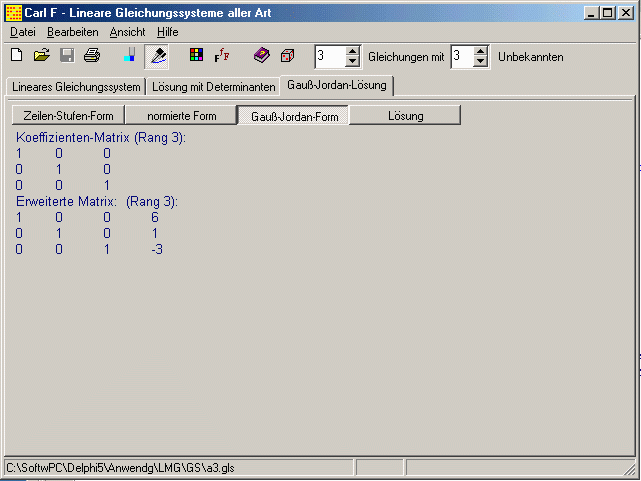Open a file with the folder icon
Viewport: 641px width, 481px height.
click(x=41, y=56)
